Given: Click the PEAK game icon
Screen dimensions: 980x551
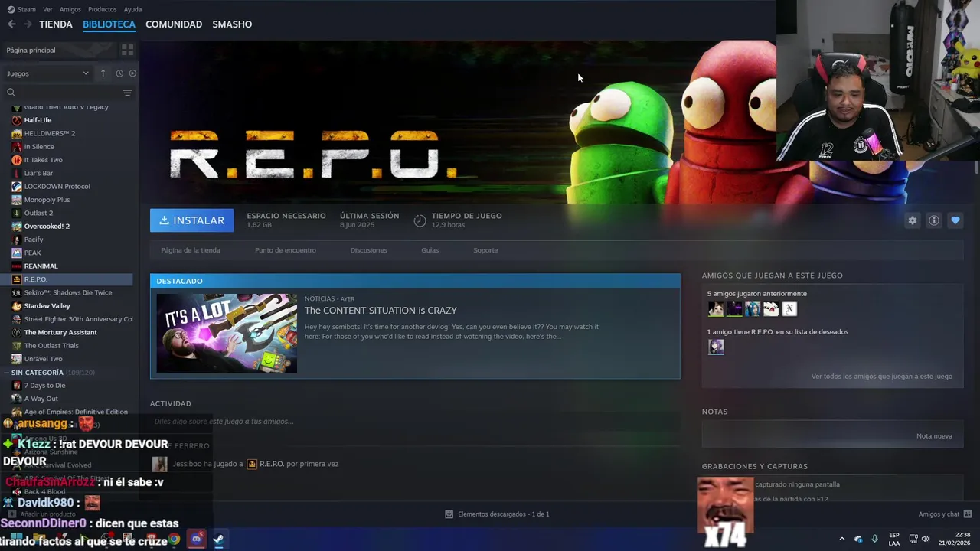Looking at the screenshot, I should click(x=17, y=253).
